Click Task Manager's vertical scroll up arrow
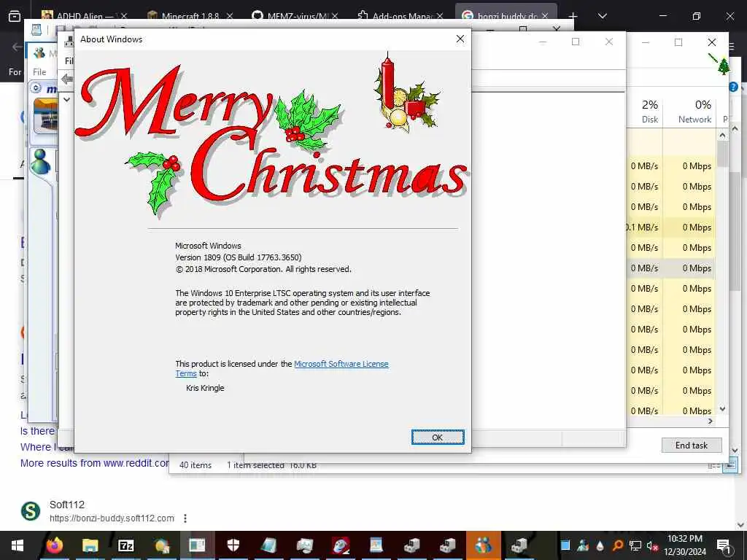This screenshot has width=747, height=560. [x=722, y=135]
